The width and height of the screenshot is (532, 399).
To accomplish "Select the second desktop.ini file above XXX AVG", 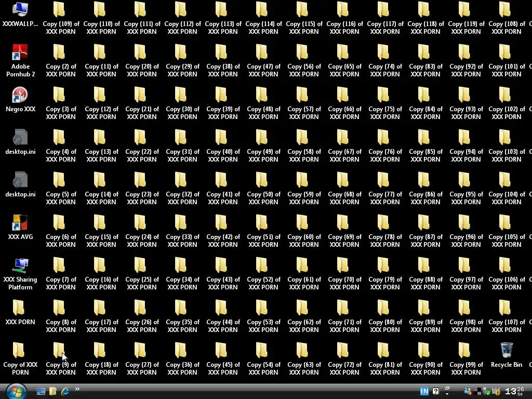I will tap(20, 185).
